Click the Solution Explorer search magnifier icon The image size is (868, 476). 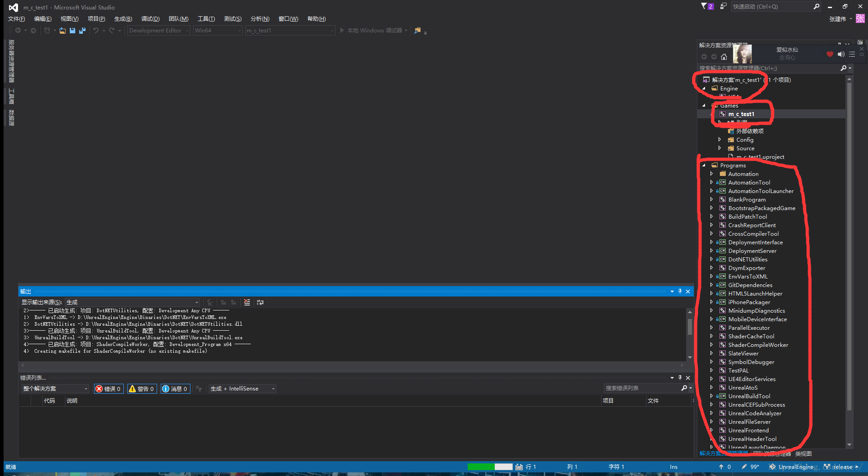(x=843, y=68)
